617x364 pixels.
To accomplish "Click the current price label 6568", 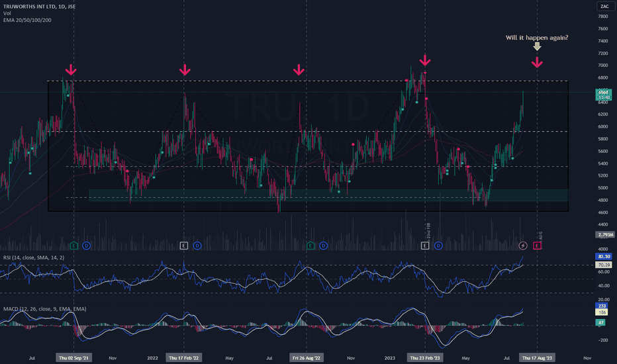I will click(603, 93).
